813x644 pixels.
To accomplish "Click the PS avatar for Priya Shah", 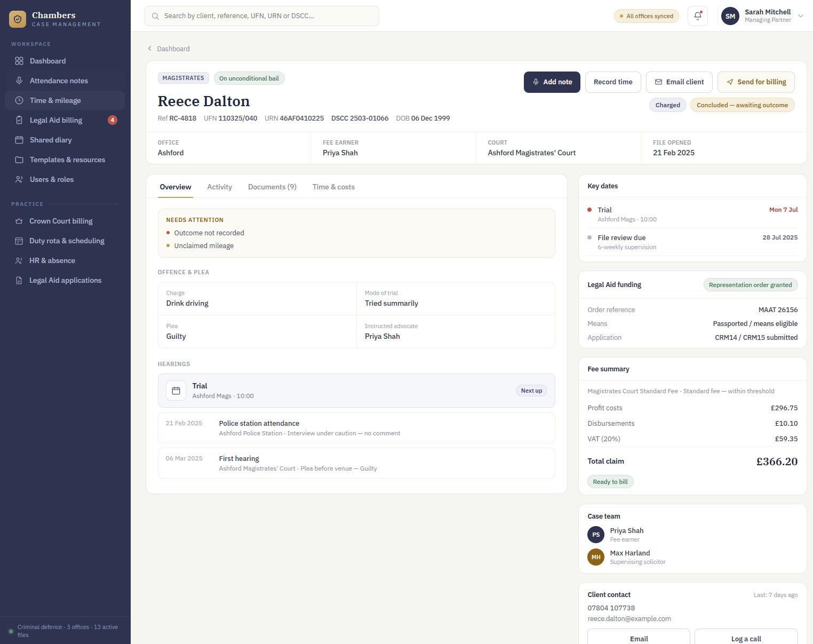I will (x=596, y=535).
